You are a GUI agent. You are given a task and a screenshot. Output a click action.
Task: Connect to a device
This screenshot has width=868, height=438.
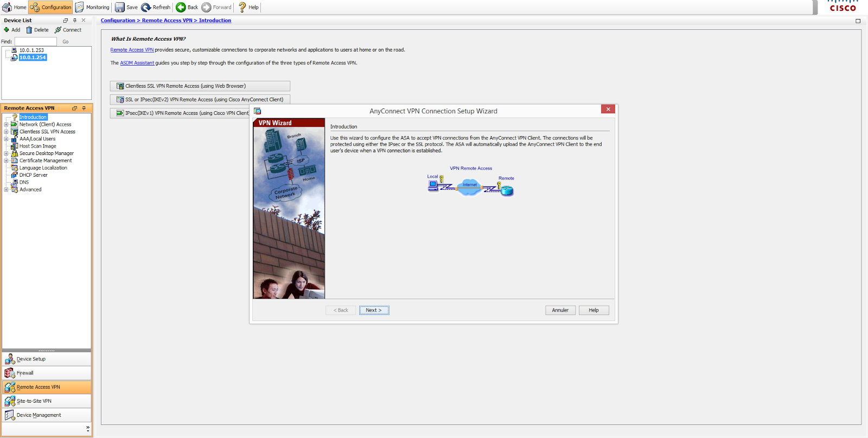click(x=68, y=30)
